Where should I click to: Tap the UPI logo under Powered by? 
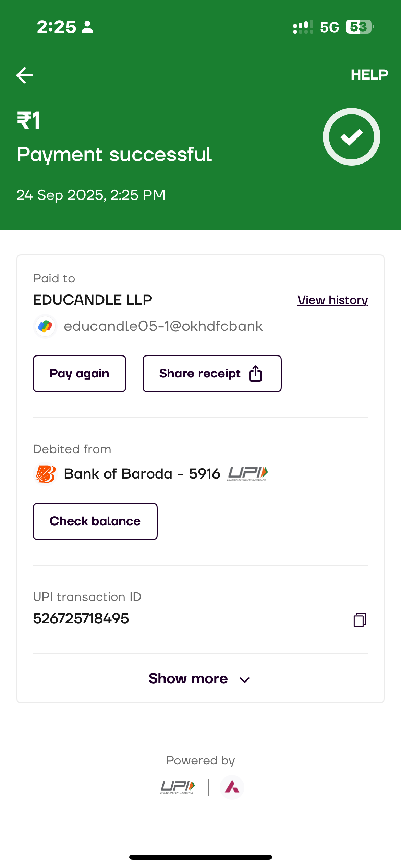pyautogui.click(x=178, y=787)
